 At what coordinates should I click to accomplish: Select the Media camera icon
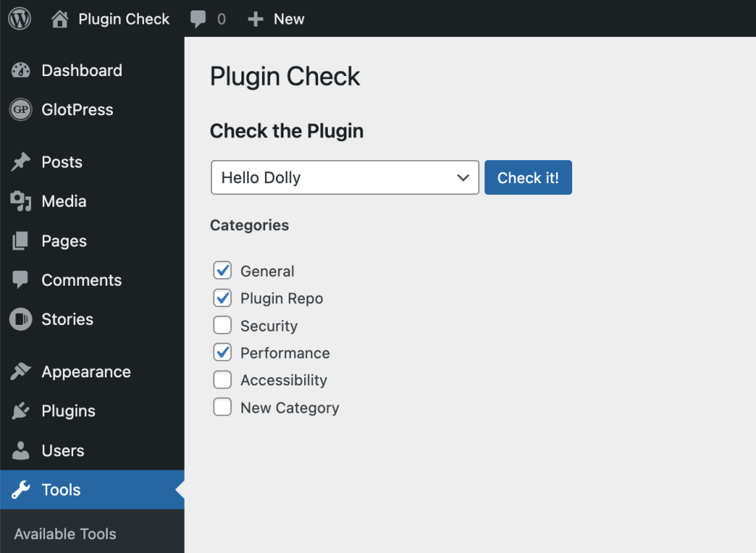pos(21,201)
